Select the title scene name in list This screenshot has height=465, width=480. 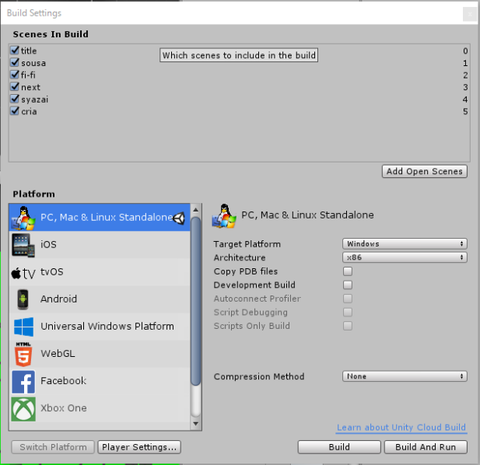(29, 51)
